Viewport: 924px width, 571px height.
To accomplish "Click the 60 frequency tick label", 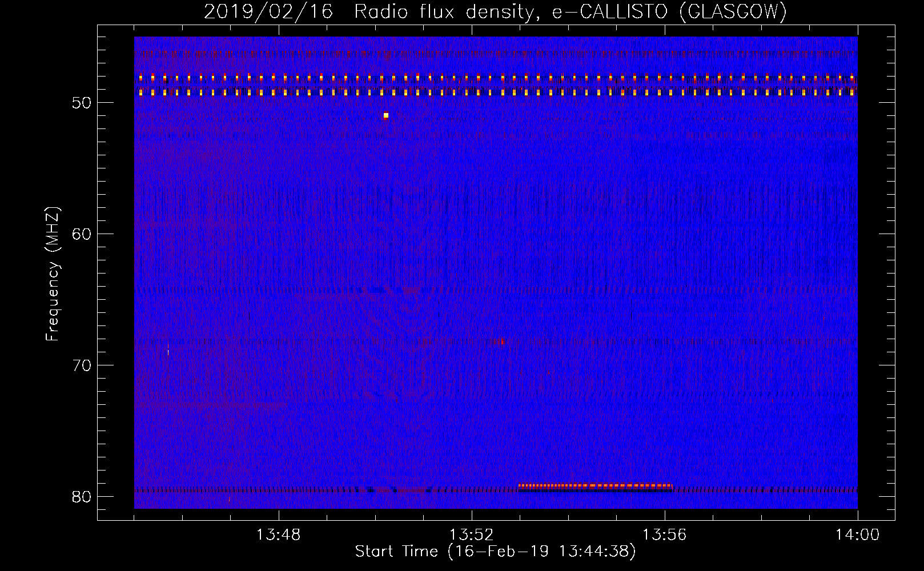I will tap(82, 234).
